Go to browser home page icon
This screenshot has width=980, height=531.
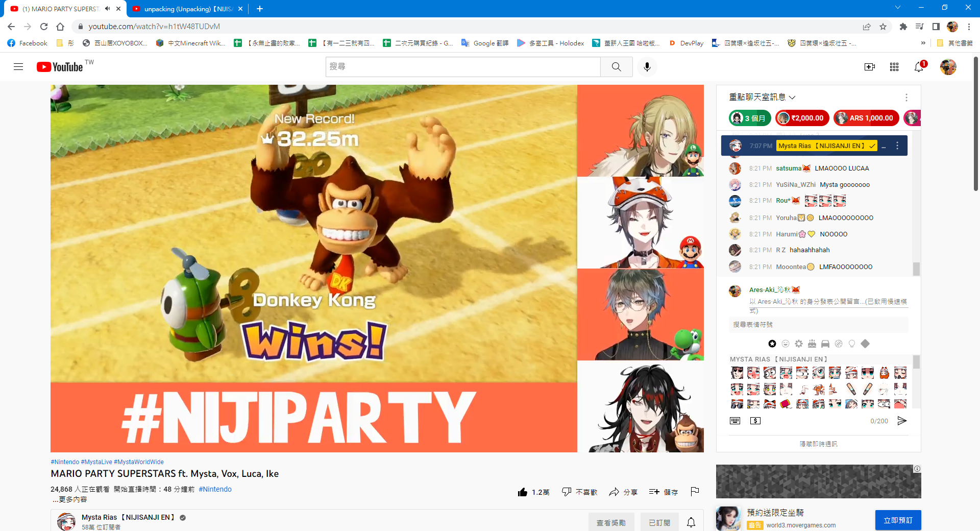(x=60, y=27)
